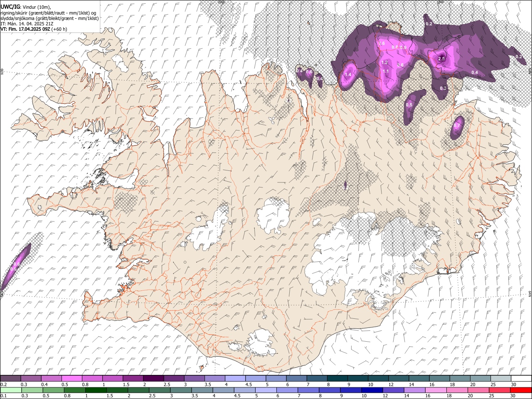Image resolution: width=532 pixels, height=399 pixels.
Task: Click the purple snow streak off the southwest coast
Action: (15, 267)
